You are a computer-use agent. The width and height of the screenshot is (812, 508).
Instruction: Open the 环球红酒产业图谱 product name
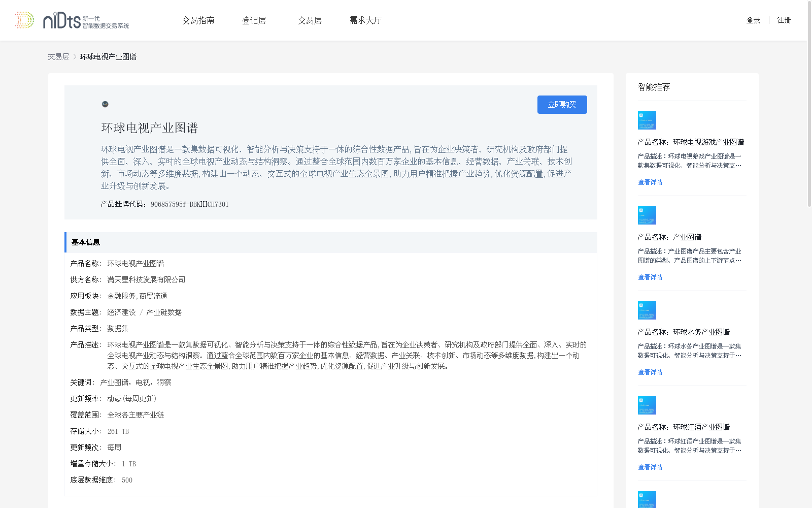click(684, 427)
